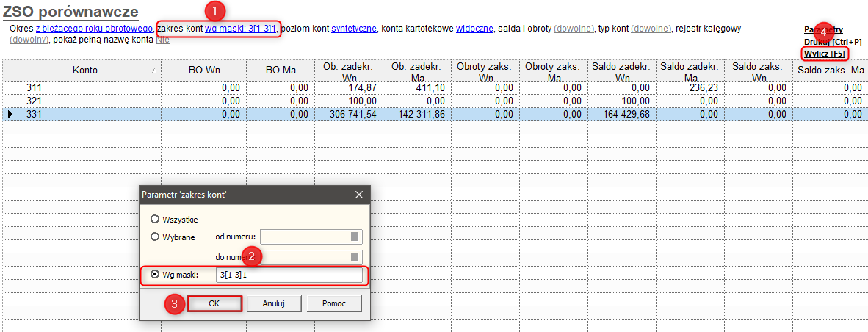
Task: Open picker button of 'od numeru' field
Action: point(355,237)
